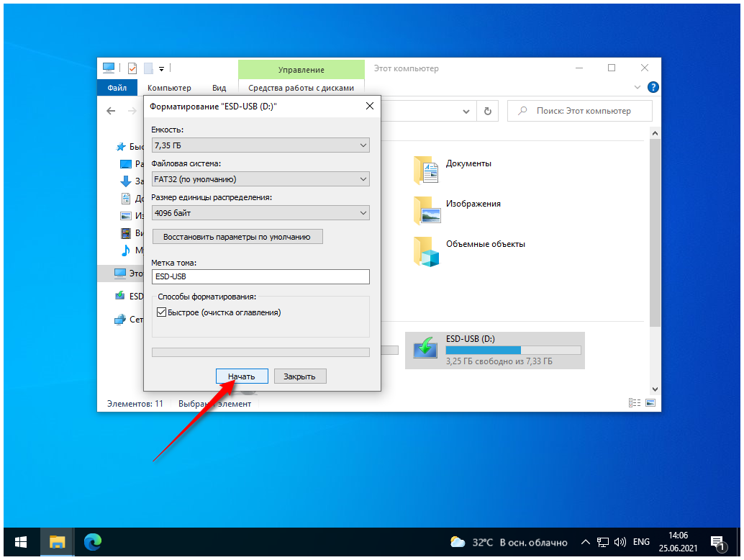Viewport: 744px width, 560px height.
Task: Click the This PC icon in title bar
Action: click(x=109, y=68)
